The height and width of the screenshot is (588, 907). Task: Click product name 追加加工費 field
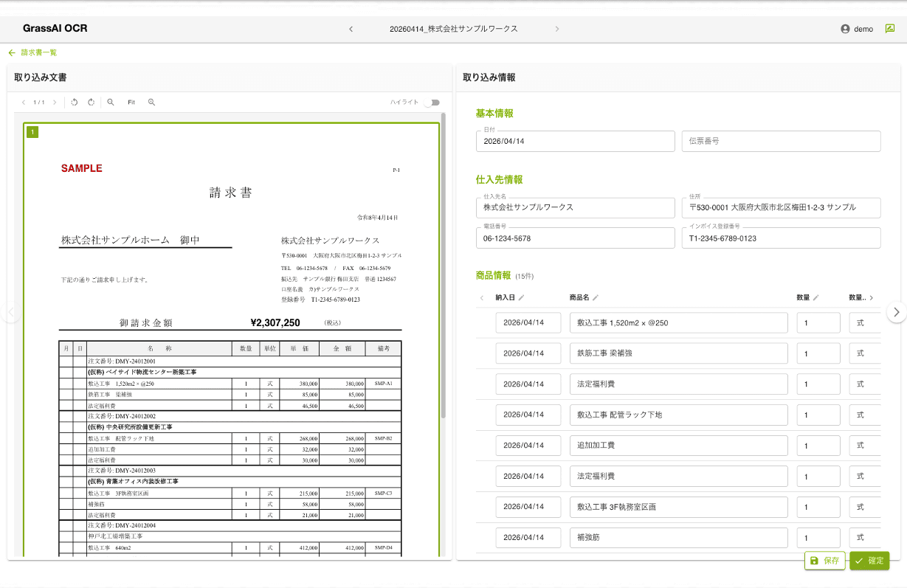(x=678, y=446)
